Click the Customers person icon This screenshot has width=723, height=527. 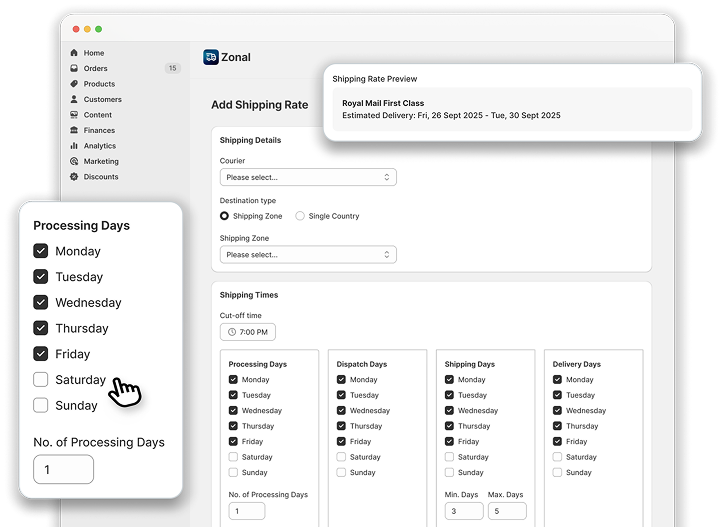[x=74, y=99]
